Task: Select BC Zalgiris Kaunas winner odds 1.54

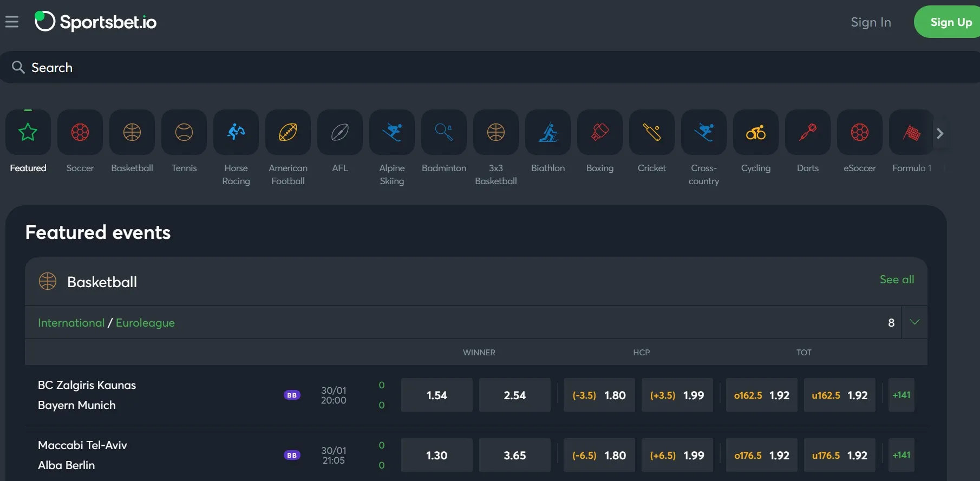Action: (x=437, y=395)
